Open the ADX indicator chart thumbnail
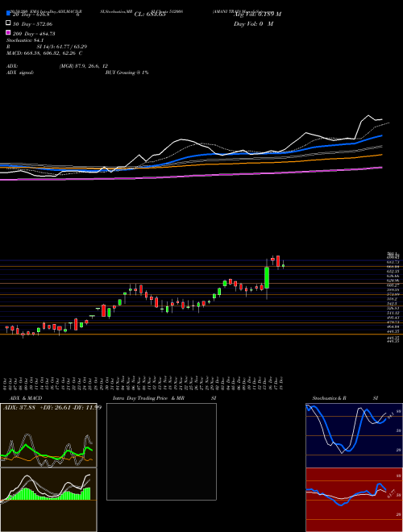403x532 pixels. pos(48,435)
